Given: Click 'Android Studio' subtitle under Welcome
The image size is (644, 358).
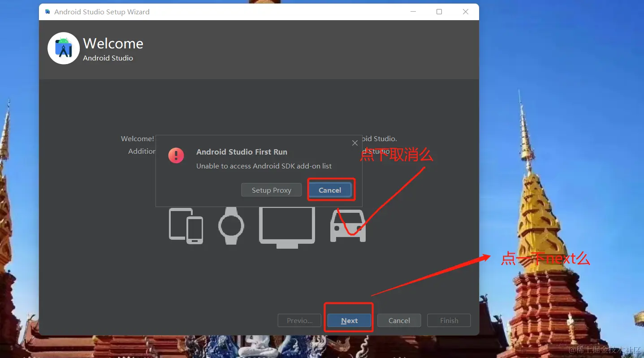Looking at the screenshot, I should click(x=108, y=58).
